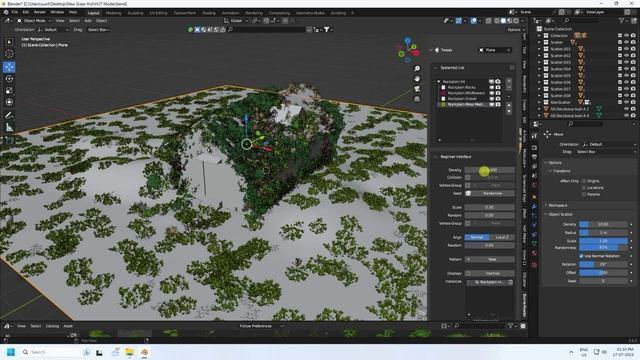Open the File menu
Image resolution: width=640 pixels, height=360 pixels.
coord(15,12)
